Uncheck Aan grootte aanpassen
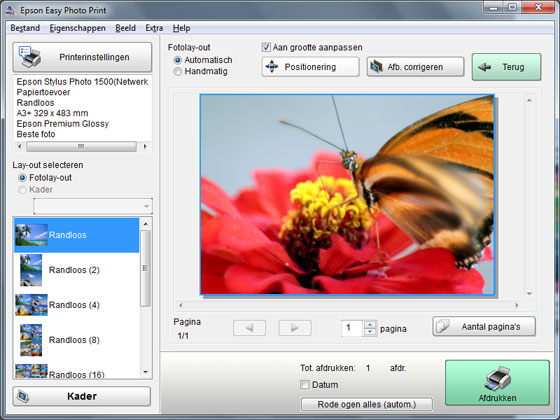Viewport: 560px width, 420px height. [266, 47]
